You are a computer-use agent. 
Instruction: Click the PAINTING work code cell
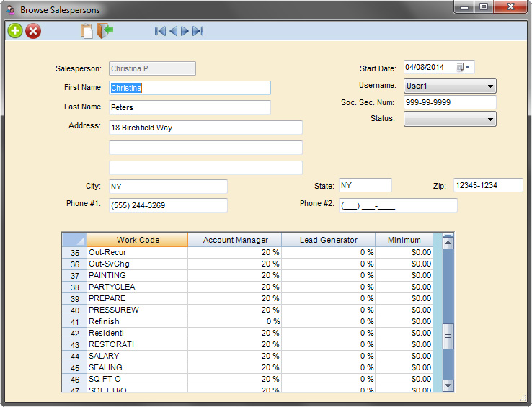(x=138, y=276)
